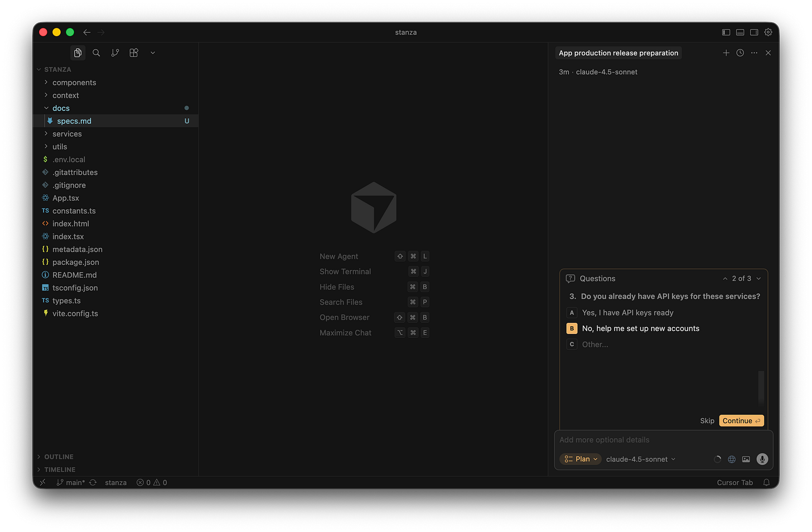Select the specs.md file
This screenshot has width=812, height=532.
(74, 120)
